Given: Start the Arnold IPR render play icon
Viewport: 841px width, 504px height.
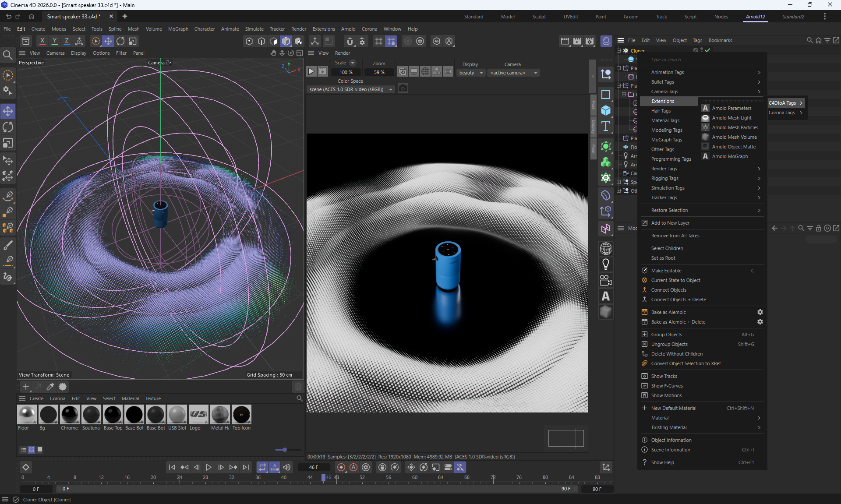Looking at the screenshot, I should pyautogui.click(x=311, y=71).
